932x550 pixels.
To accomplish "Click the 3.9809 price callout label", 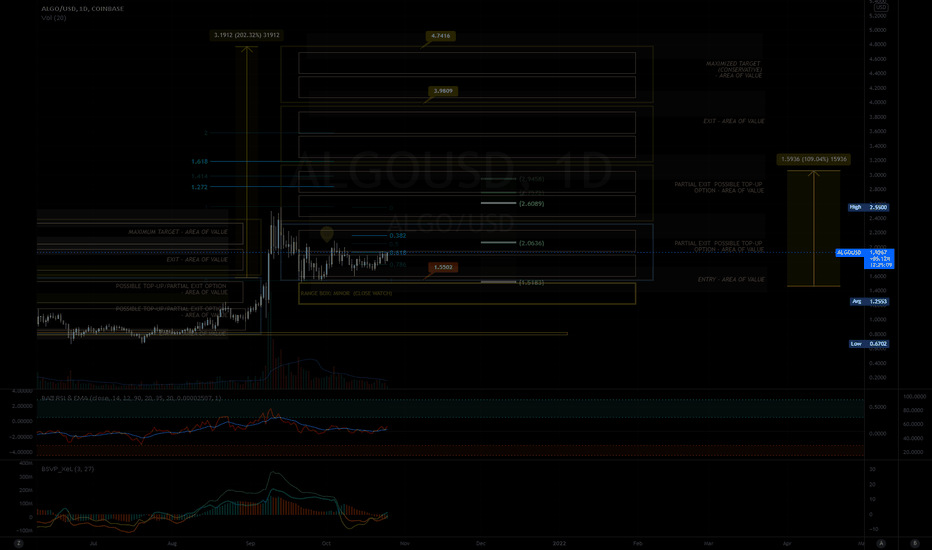I will [x=443, y=91].
